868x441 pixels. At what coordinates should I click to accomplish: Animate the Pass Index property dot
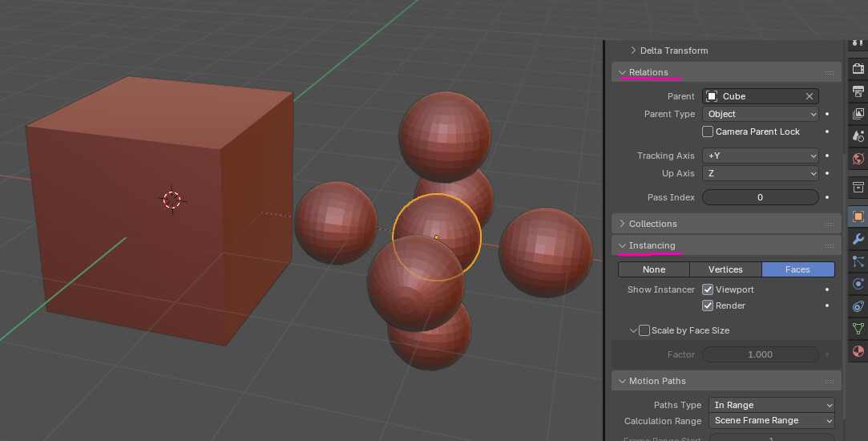point(827,197)
